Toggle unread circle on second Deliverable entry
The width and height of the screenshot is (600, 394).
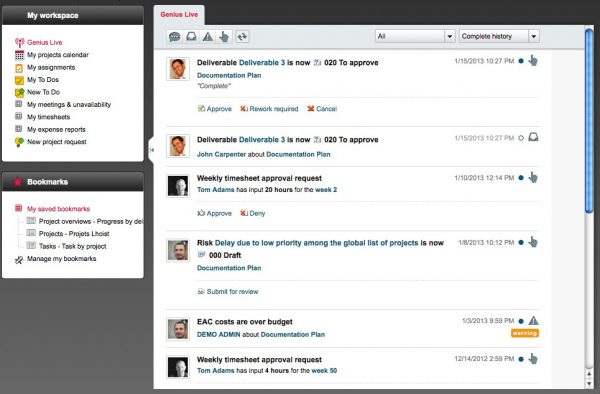521,138
